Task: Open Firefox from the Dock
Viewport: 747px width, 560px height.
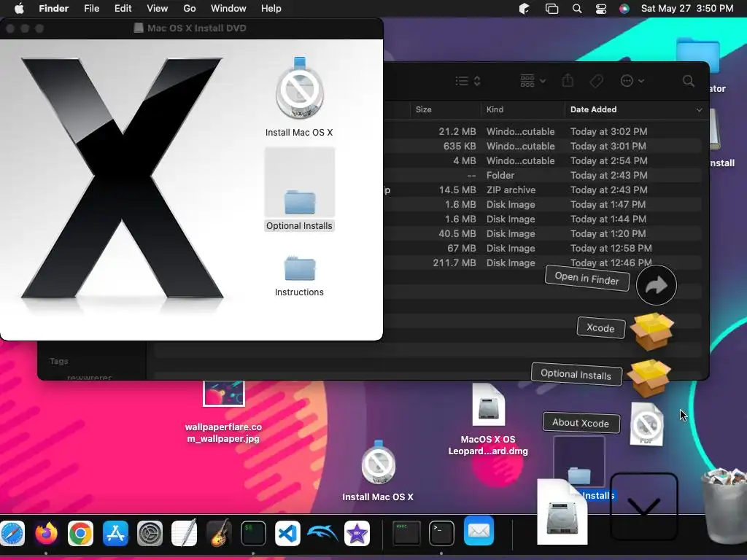Action: coord(46,533)
